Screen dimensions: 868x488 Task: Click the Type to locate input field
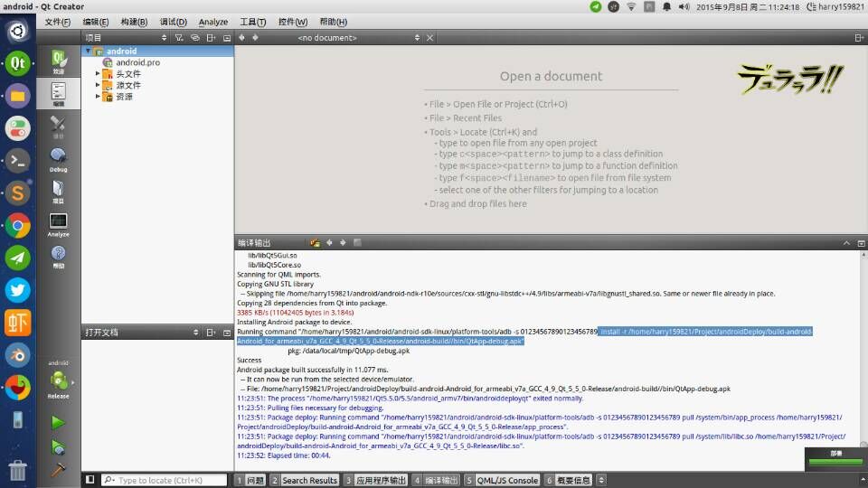[165, 480]
